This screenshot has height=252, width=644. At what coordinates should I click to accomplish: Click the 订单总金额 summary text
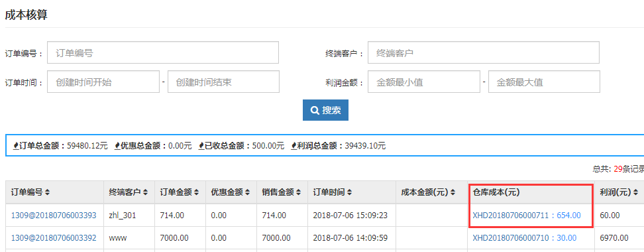pos(60,145)
